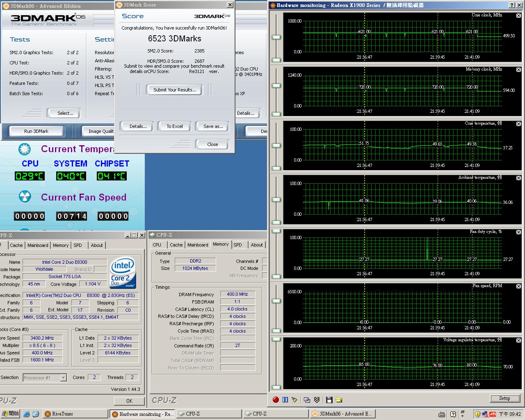Click the Hardware monitoring taskbar button
This screenshot has height=420, width=525.
142,414
